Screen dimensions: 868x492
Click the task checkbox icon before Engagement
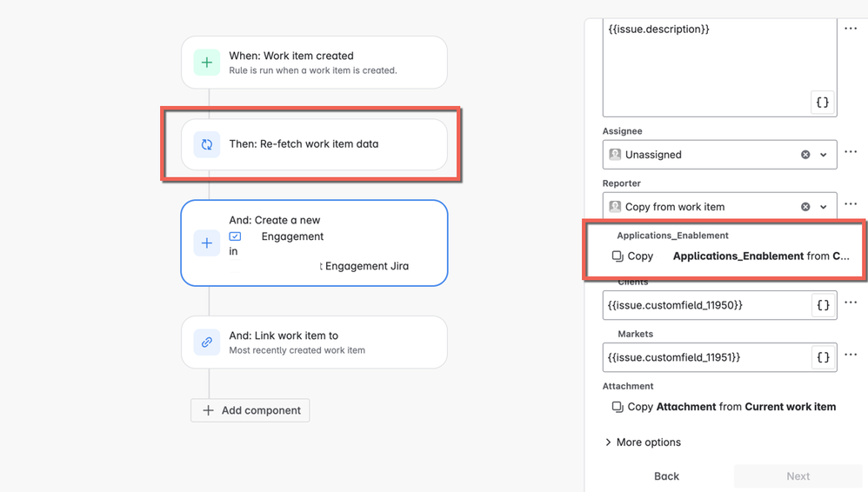click(236, 236)
